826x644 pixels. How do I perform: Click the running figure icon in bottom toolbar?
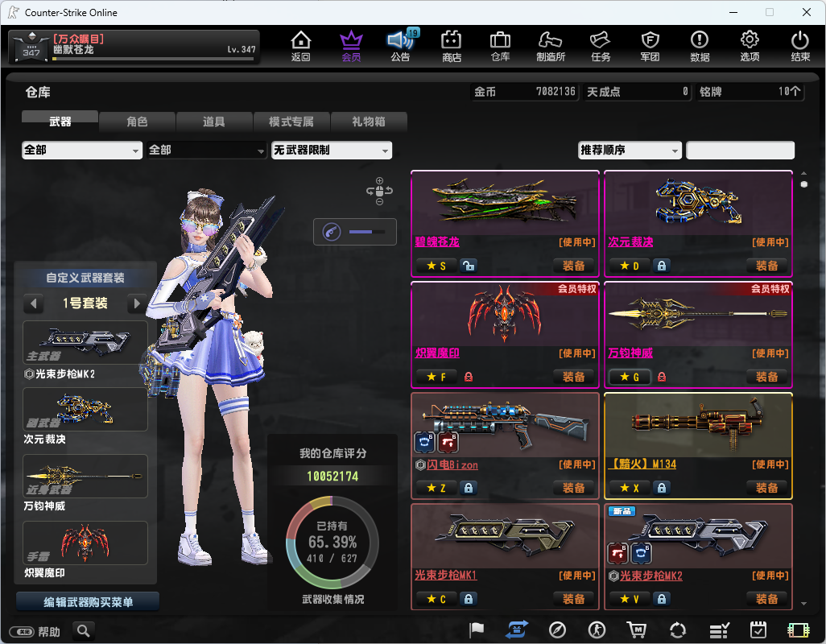click(x=597, y=630)
